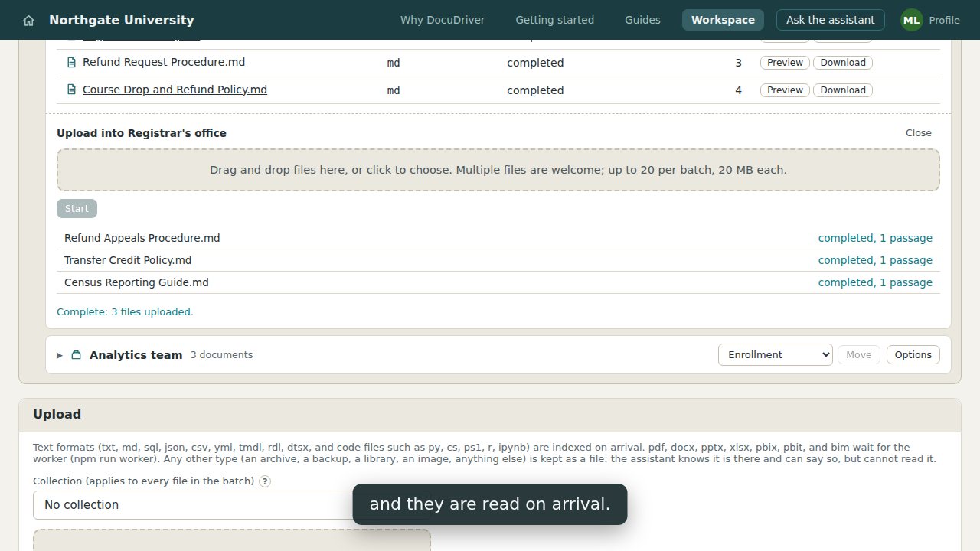The height and width of the screenshot is (551, 980).
Task: Open the Enrollment move-to dropdown
Action: click(775, 354)
